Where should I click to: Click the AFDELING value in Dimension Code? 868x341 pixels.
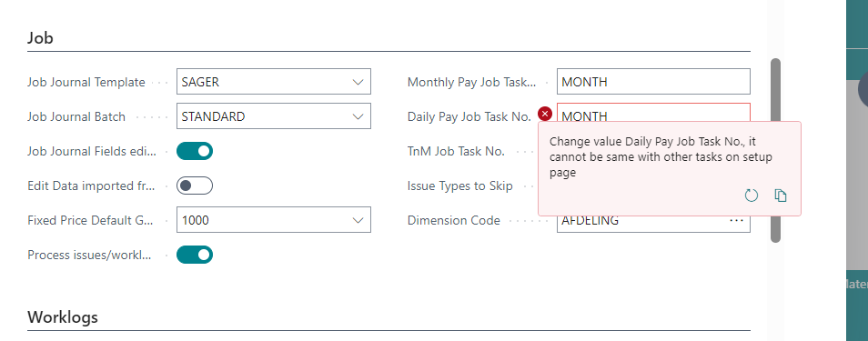click(x=590, y=221)
